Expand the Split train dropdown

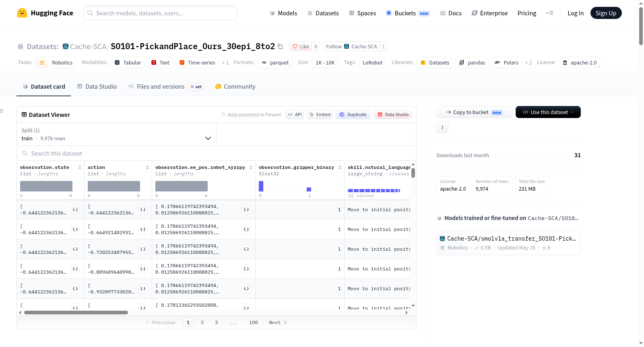coord(116,134)
